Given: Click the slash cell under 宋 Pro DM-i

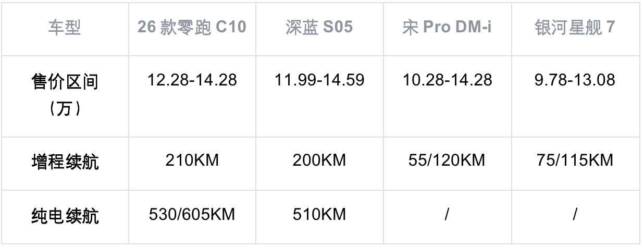Looking at the screenshot, I should (x=447, y=215).
